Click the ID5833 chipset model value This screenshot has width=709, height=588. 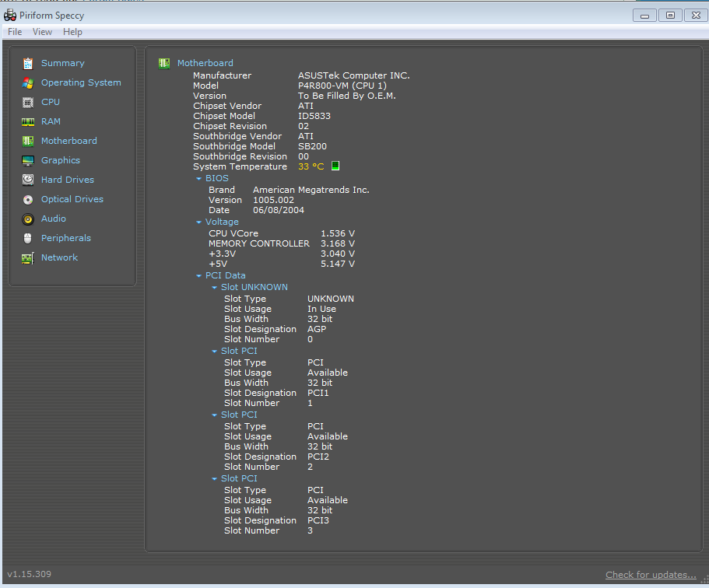314,116
